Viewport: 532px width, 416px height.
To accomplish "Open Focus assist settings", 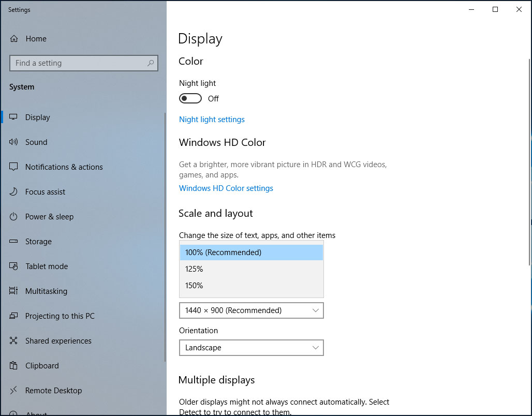I will [x=83, y=192].
